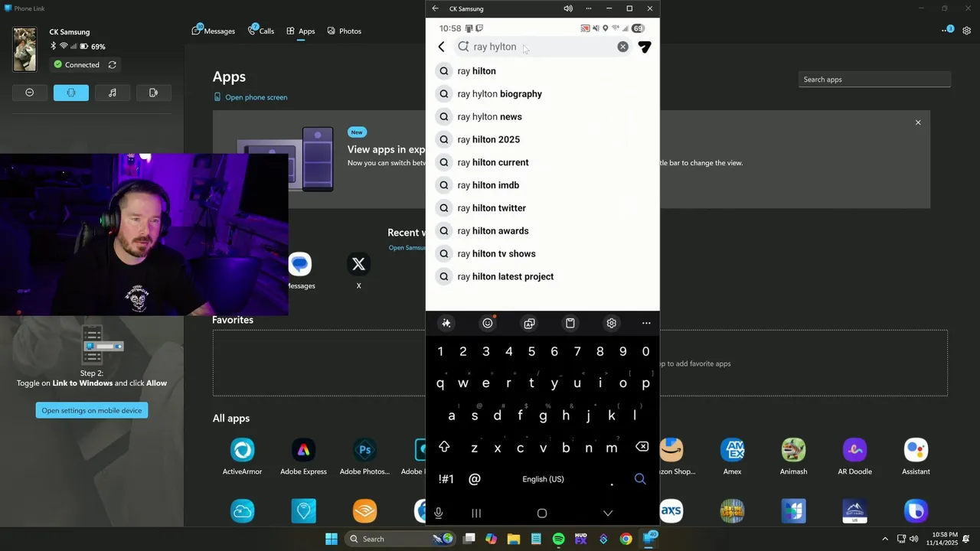
Task: Click the phone Do Not Disturb button
Action: click(x=30, y=93)
